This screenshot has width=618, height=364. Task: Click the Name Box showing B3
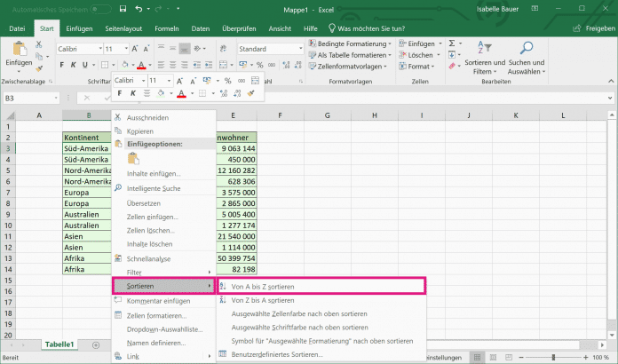pyautogui.click(x=27, y=98)
